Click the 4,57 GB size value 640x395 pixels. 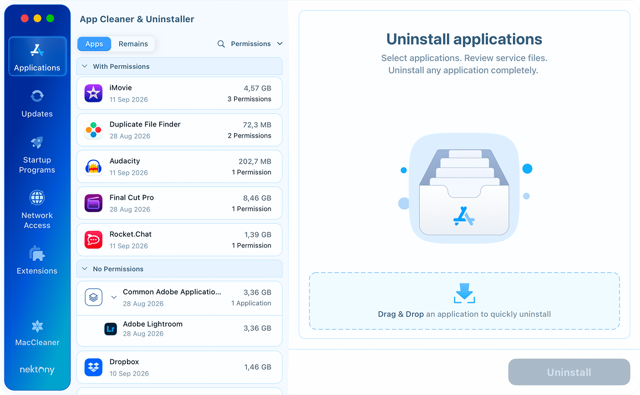click(x=258, y=88)
